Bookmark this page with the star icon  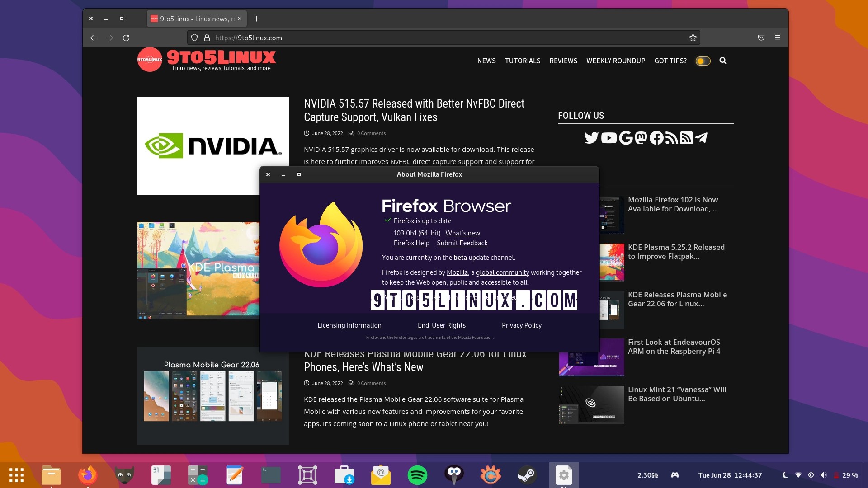click(693, 38)
